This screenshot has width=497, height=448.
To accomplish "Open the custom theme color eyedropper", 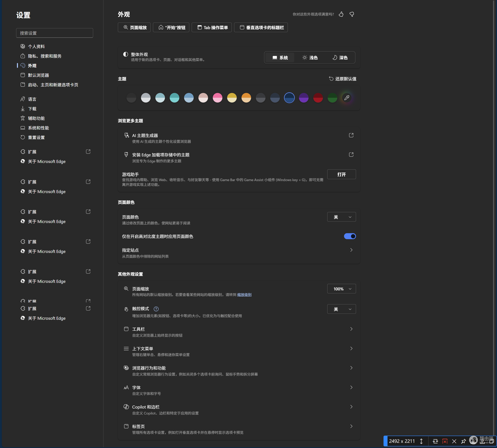I will (347, 98).
